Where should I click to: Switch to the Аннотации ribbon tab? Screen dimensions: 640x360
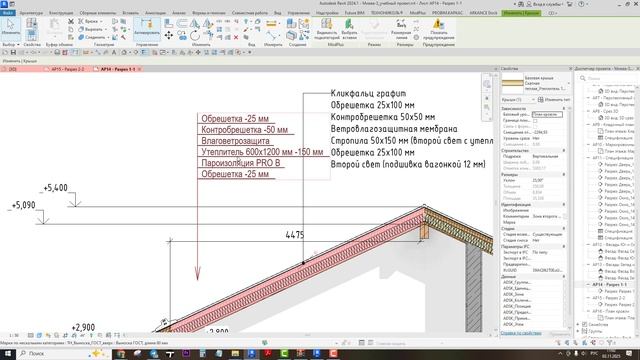155,13
